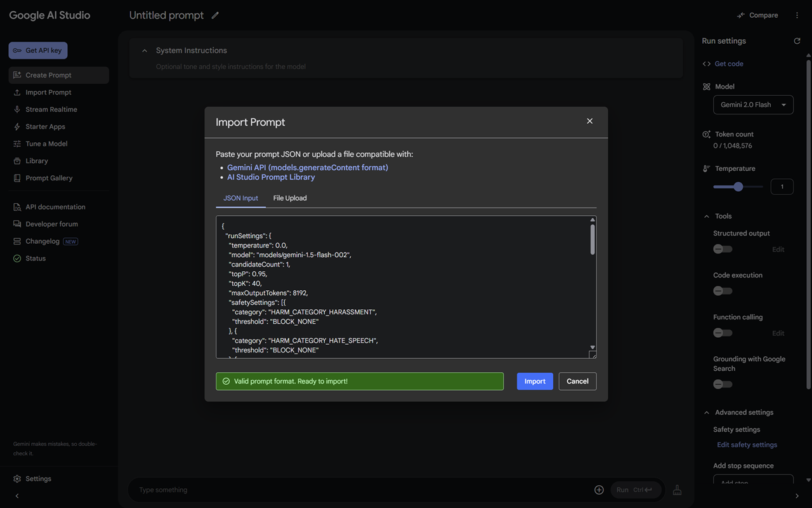Click the API documentation icon
The width and height of the screenshot is (812, 508).
(17, 207)
